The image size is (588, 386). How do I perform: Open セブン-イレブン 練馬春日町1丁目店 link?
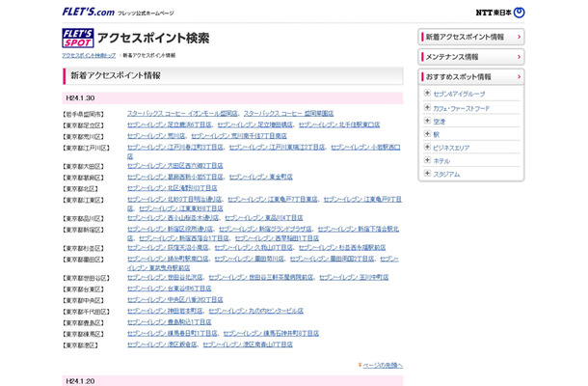pos(173,334)
